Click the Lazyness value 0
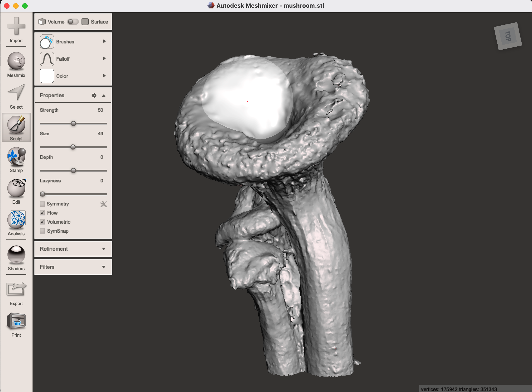Viewport: 532px width, 392px height. (x=102, y=181)
